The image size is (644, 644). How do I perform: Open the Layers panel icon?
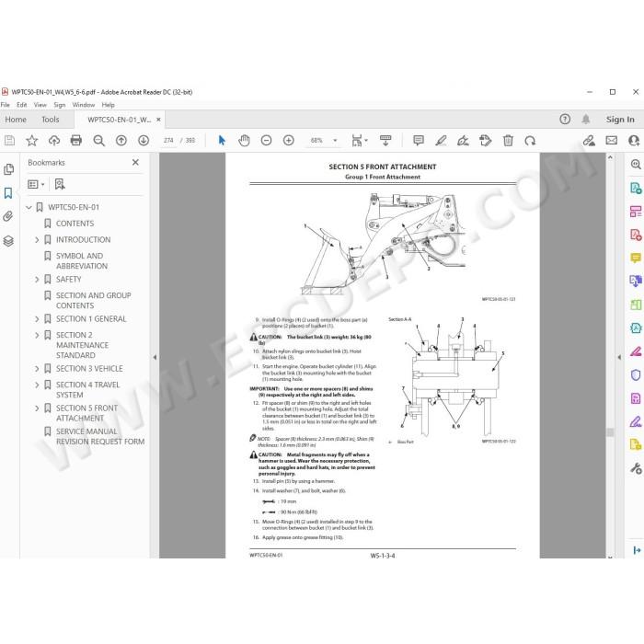(x=8, y=241)
